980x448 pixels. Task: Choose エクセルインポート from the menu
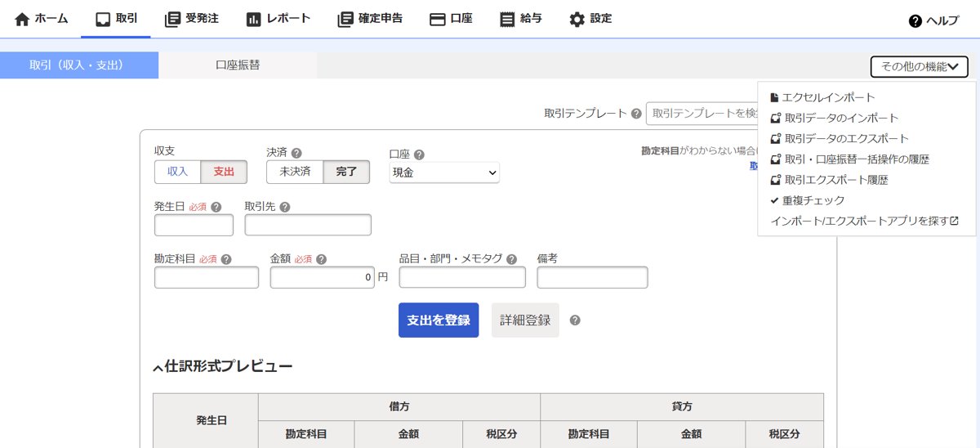coord(822,97)
